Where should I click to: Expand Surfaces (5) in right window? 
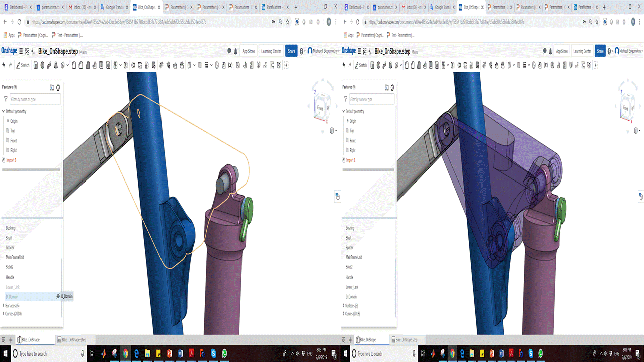(344, 306)
